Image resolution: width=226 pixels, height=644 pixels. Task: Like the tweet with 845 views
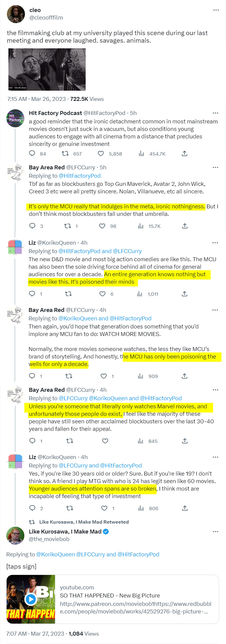[105, 441]
